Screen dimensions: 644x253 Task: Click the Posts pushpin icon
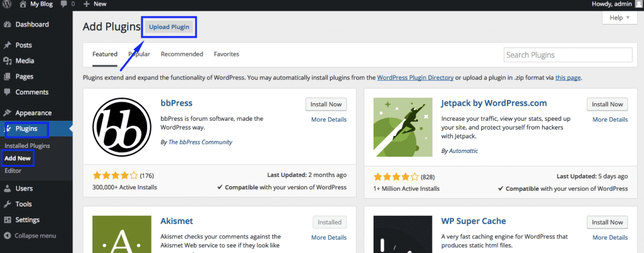(8, 45)
